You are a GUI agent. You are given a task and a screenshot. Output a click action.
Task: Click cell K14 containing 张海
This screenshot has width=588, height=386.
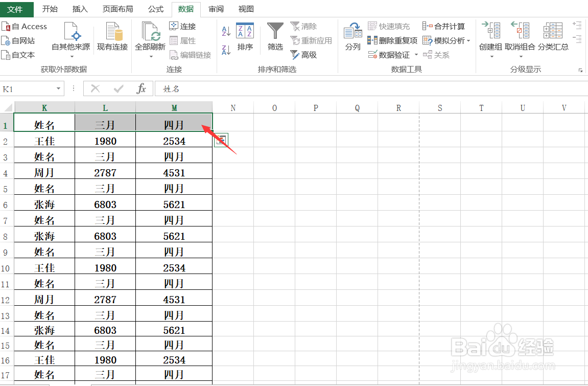(44, 330)
